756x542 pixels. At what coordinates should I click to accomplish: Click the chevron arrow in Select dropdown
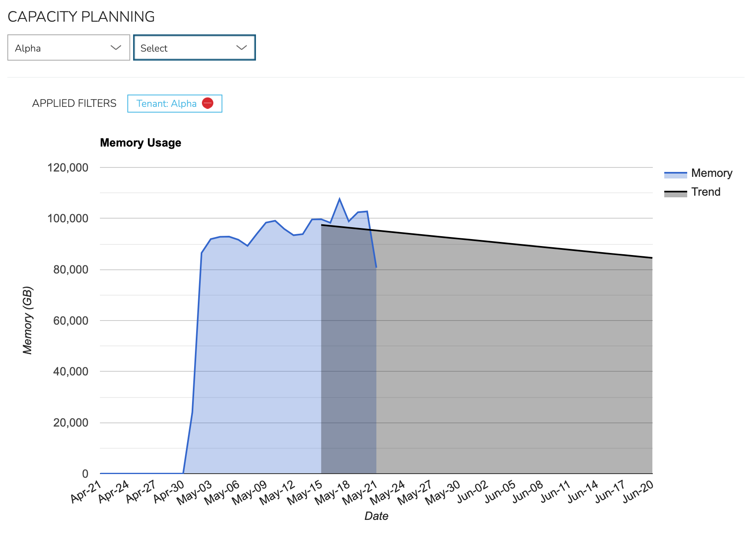click(242, 48)
